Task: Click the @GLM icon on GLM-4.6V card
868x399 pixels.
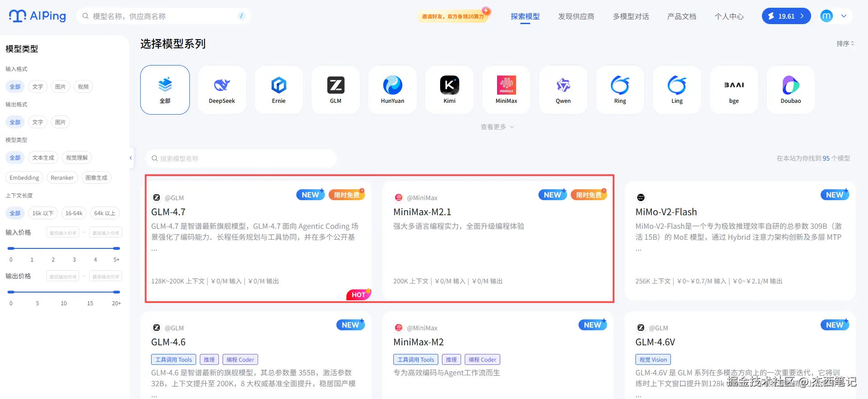Action: tap(641, 328)
